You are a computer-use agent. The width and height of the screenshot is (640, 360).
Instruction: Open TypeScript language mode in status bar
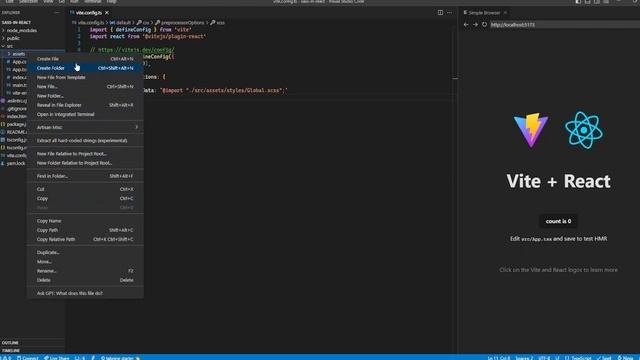click(581, 358)
